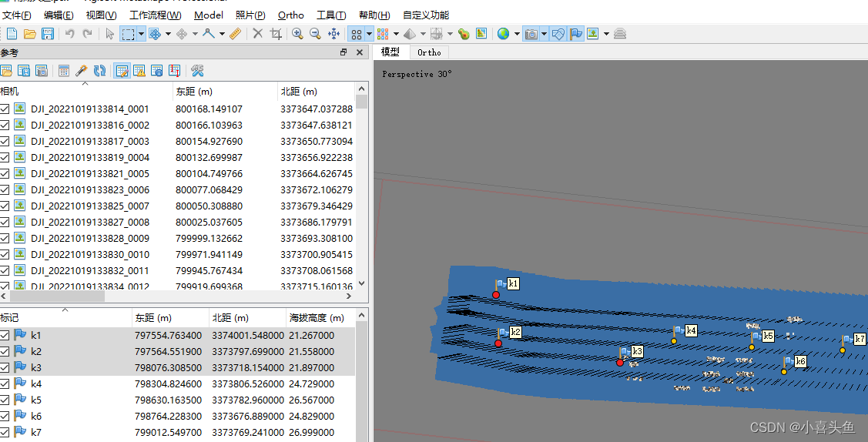Open the 工具(T) menu
Viewport: 868px width, 442px height.
coord(331,15)
